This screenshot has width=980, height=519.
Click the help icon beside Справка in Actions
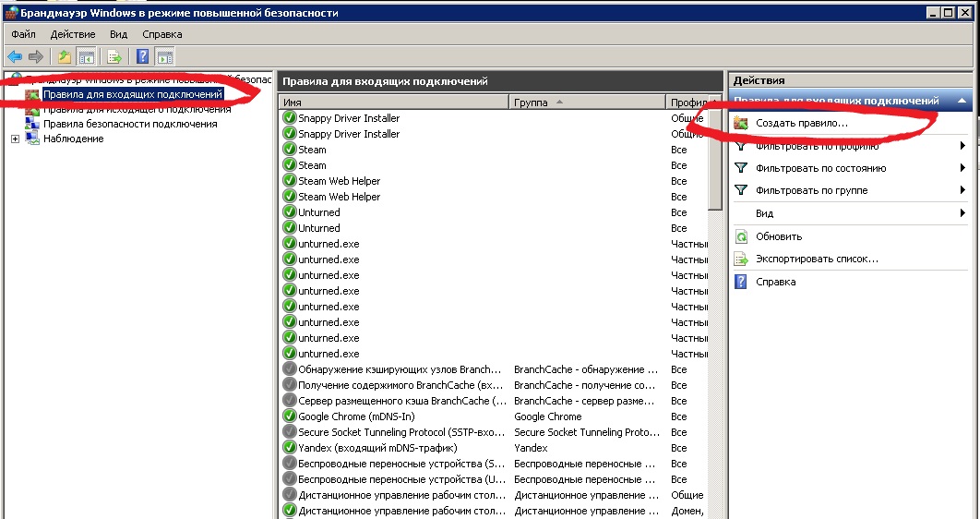click(741, 282)
